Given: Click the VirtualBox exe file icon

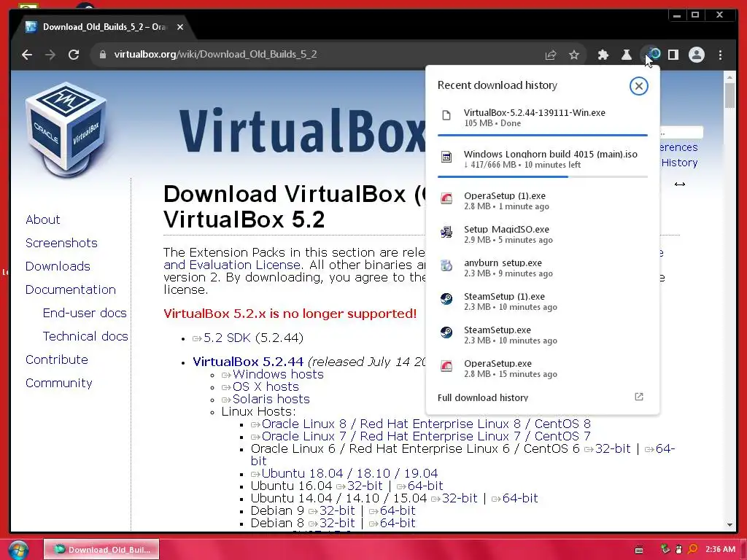Looking at the screenshot, I should [446, 115].
